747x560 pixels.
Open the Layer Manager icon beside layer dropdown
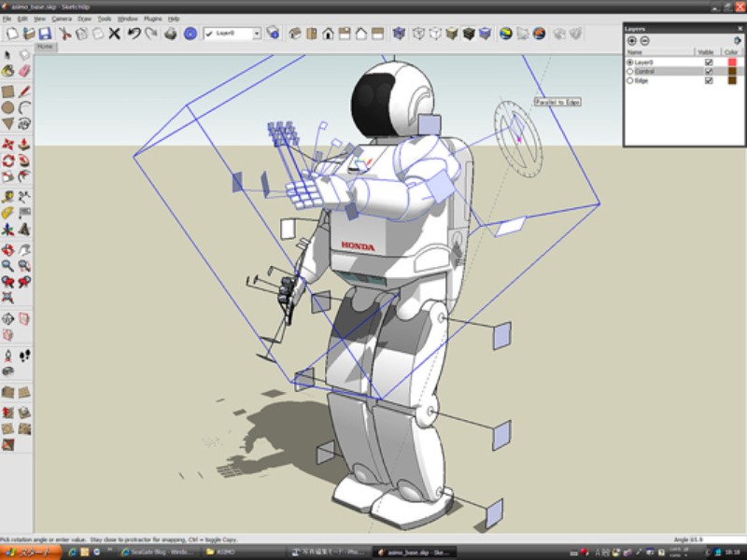[x=273, y=33]
